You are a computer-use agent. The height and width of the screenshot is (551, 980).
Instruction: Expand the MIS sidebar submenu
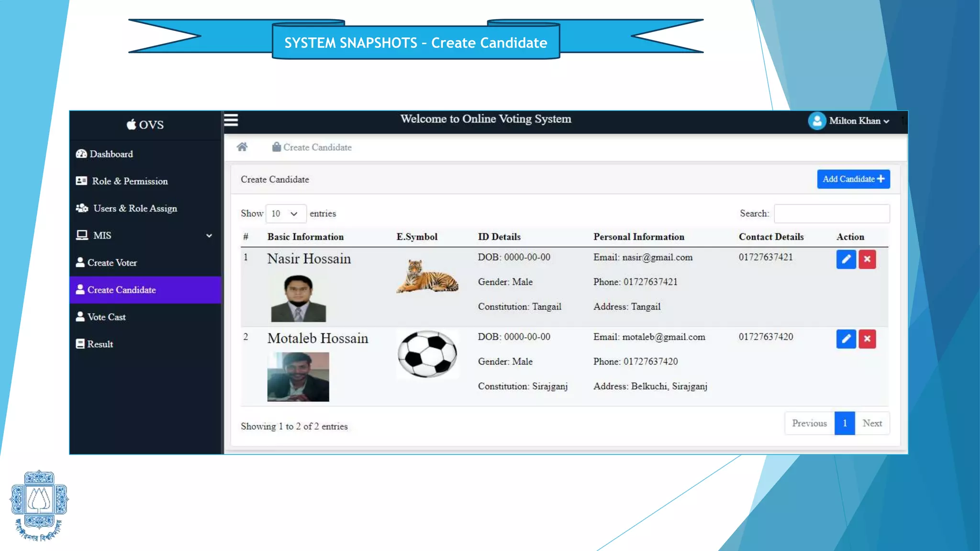point(209,235)
